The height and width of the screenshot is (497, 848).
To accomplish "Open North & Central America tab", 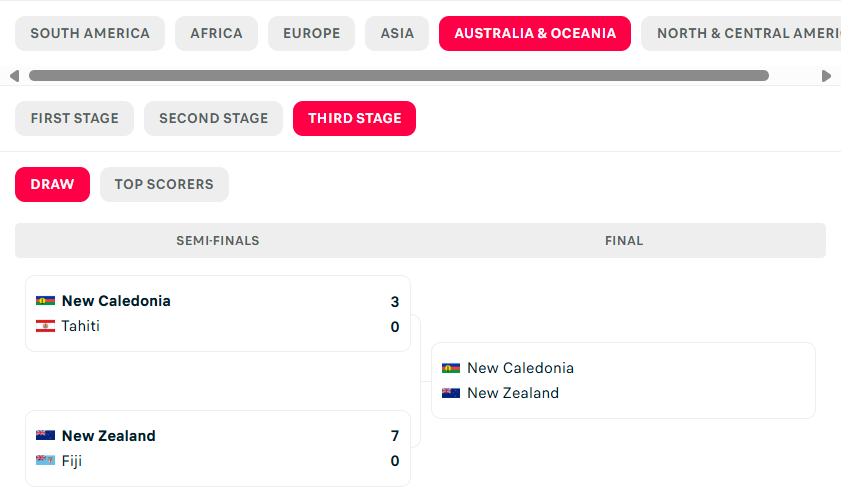I will (x=744, y=34).
